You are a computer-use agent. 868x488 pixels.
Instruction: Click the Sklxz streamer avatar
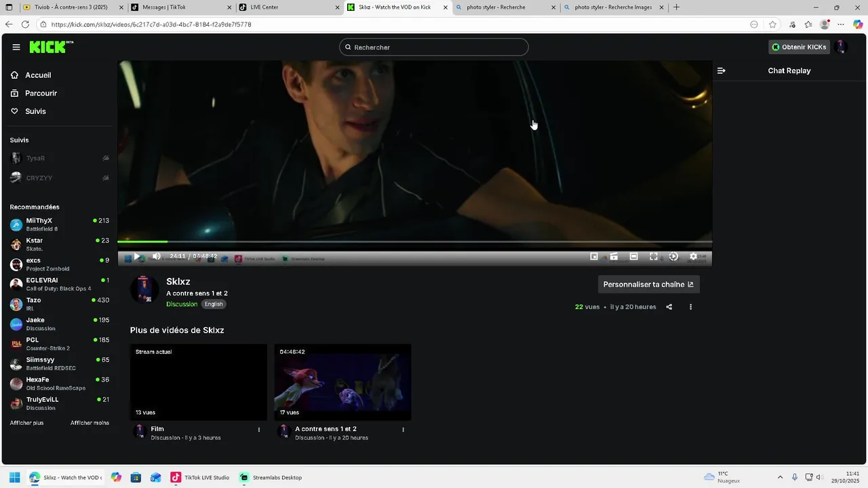coord(144,289)
